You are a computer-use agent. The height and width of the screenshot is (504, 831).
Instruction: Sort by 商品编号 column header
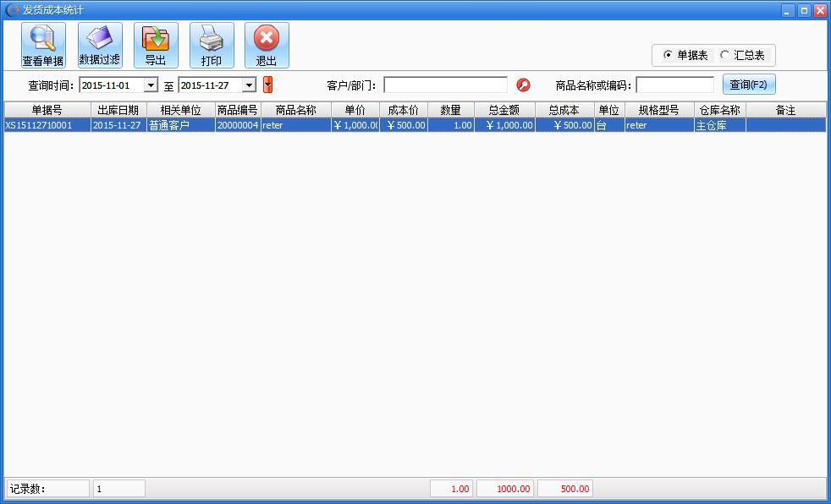238,110
